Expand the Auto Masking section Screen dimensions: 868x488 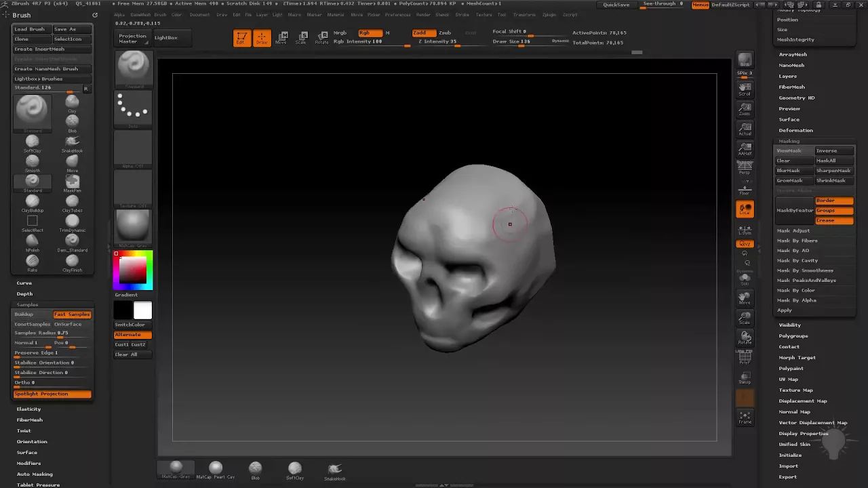pyautogui.click(x=35, y=474)
